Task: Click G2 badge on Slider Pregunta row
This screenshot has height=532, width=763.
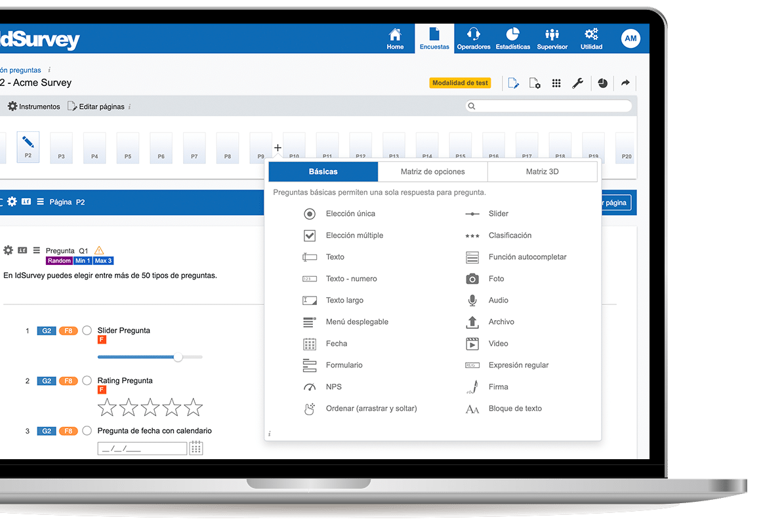Action: (x=46, y=331)
